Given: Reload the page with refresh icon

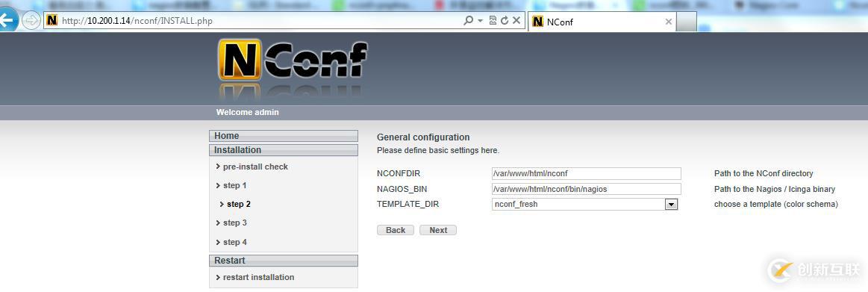Looking at the screenshot, I should 505,20.
